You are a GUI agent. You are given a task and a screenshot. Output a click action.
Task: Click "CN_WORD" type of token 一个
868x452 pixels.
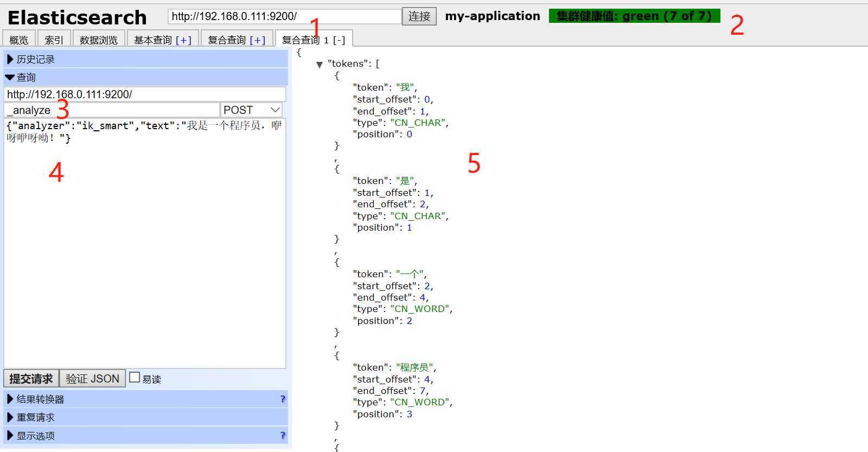point(420,309)
